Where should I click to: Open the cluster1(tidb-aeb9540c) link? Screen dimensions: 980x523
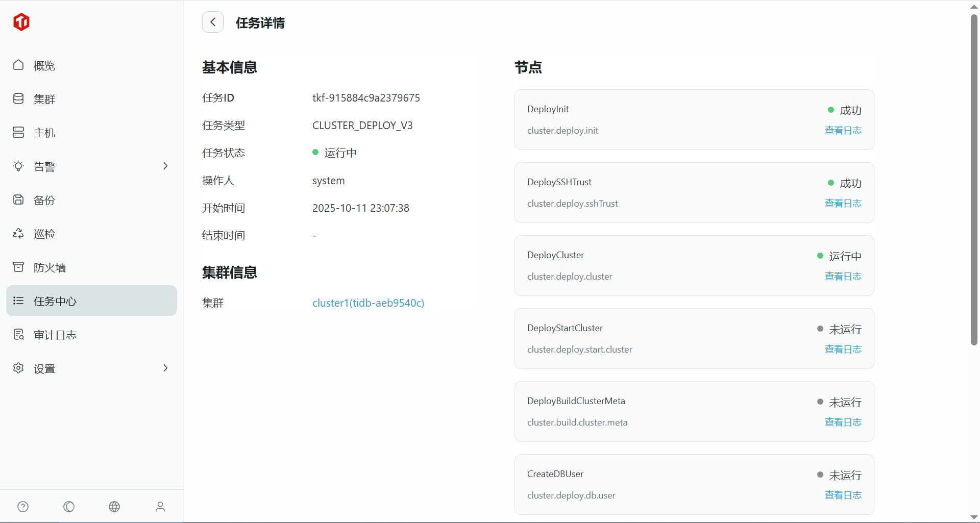tap(368, 303)
